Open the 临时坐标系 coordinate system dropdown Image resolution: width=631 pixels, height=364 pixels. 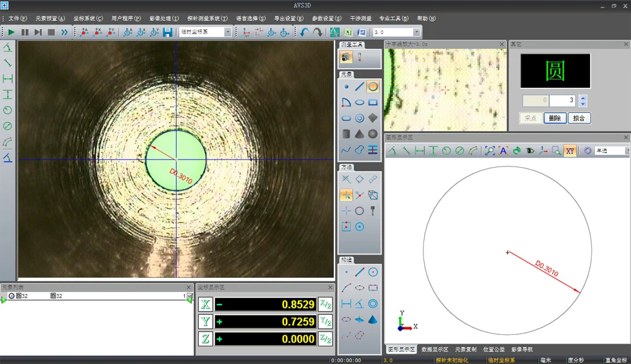click(228, 32)
